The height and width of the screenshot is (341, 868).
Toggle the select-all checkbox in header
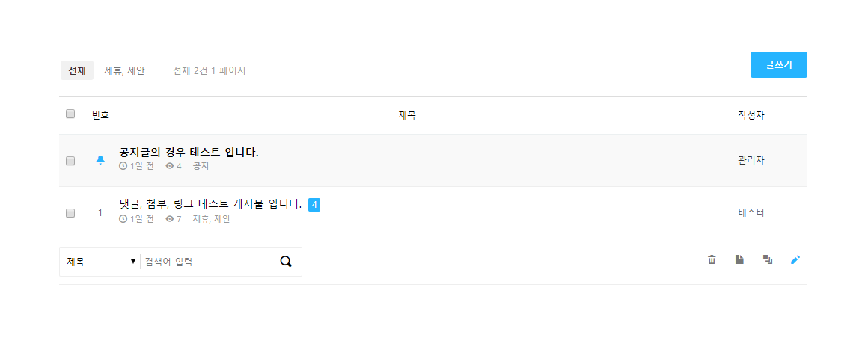pyautogui.click(x=70, y=114)
